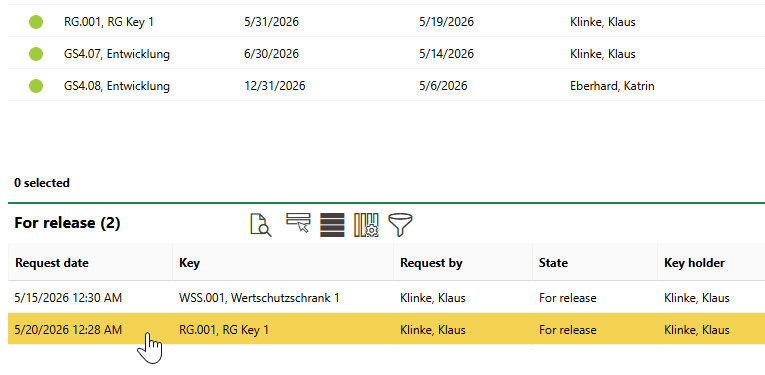Open the document preview magnifier icon

(x=261, y=225)
